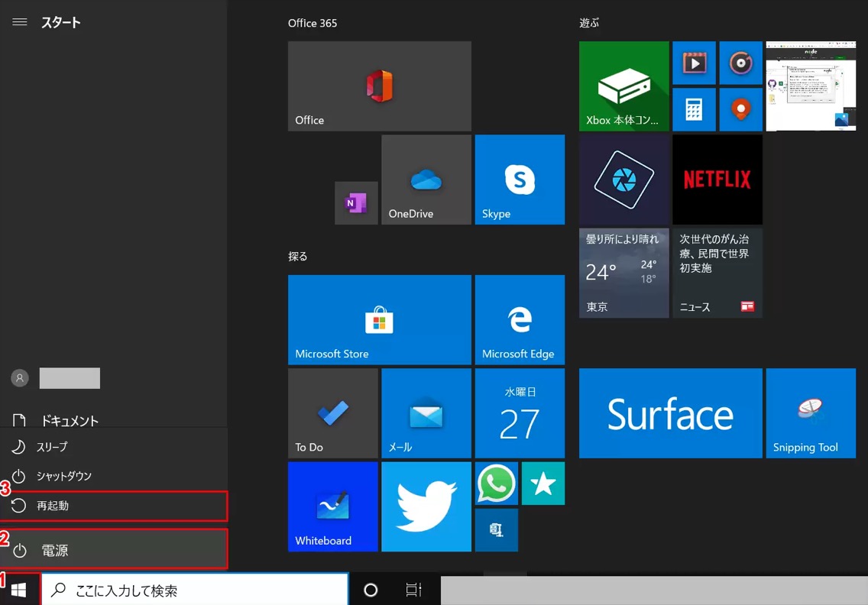Launch the Whiteboard tile
868x605 pixels.
point(332,507)
